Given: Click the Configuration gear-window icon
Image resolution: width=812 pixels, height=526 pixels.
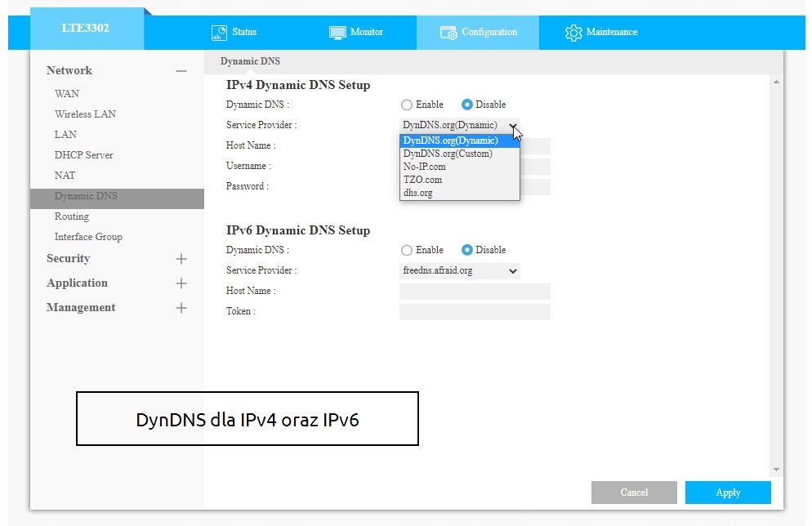Looking at the screenshot, I should 448,33.
